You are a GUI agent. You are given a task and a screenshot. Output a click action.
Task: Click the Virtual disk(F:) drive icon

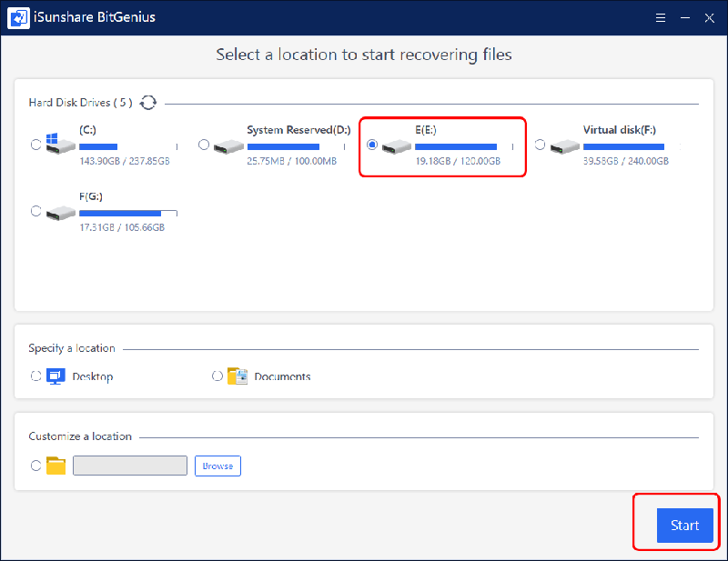coord(565,145)
